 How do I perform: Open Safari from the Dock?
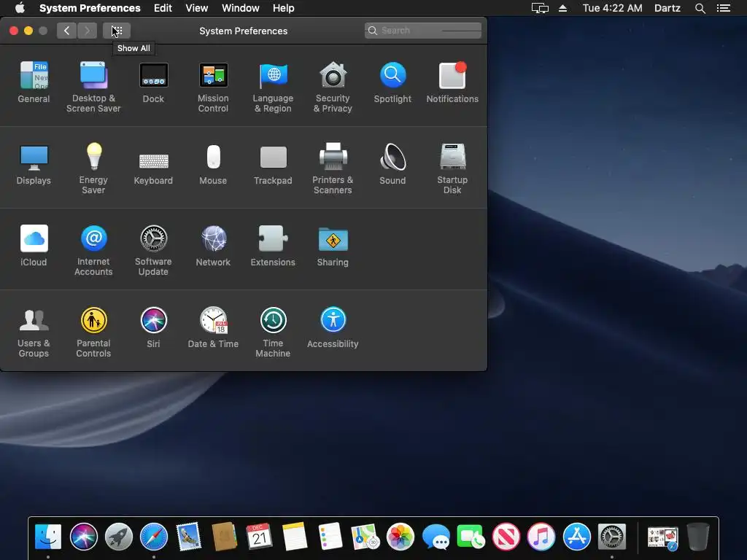[x=154, y=537]
